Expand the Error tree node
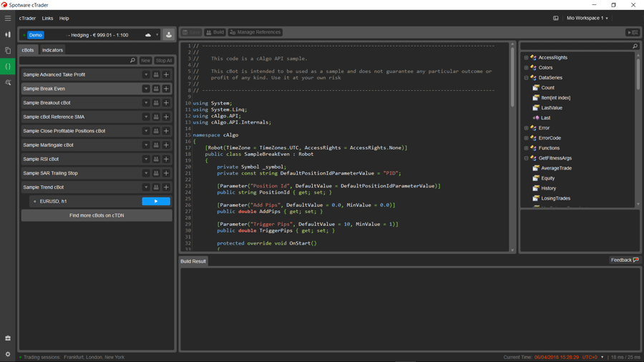644x362 pixels. click(x=526, y=128)
